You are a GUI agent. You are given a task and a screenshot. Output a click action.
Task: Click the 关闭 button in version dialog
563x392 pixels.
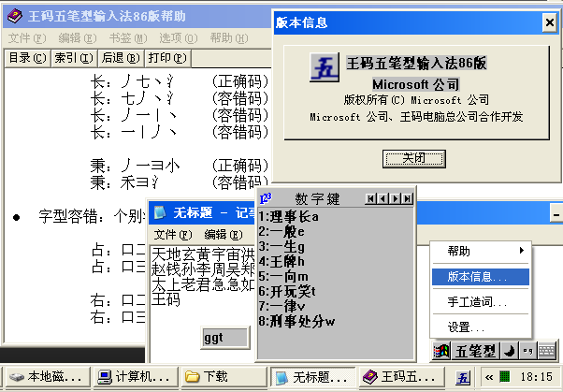click(414, 158)
